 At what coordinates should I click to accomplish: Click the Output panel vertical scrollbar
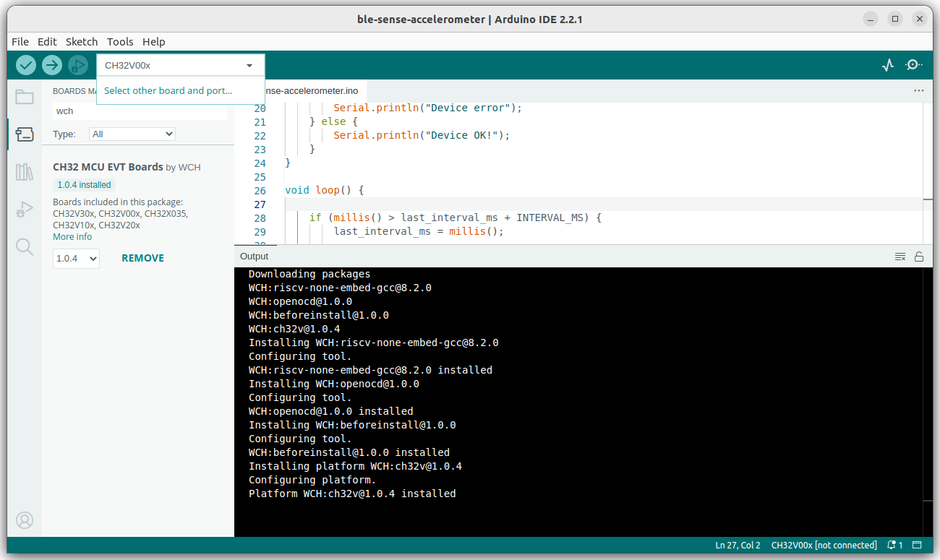(x=928, y=402)
